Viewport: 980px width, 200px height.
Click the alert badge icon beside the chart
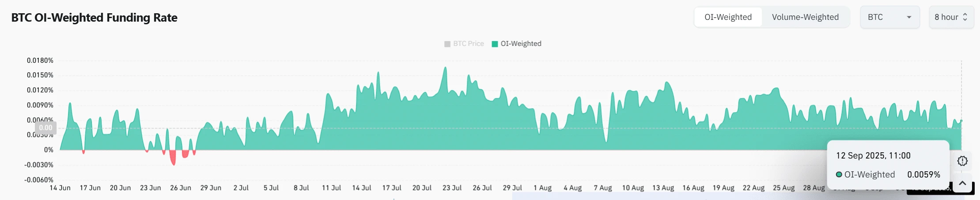(962, 161)
